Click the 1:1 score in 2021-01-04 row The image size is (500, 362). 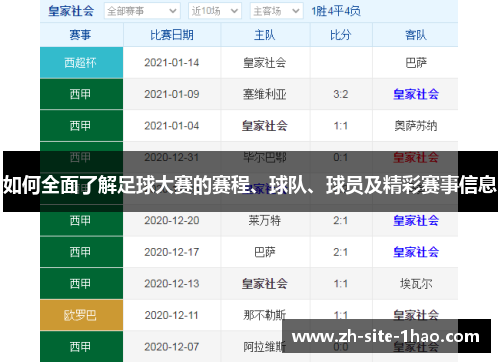click(x=340, y=126)
